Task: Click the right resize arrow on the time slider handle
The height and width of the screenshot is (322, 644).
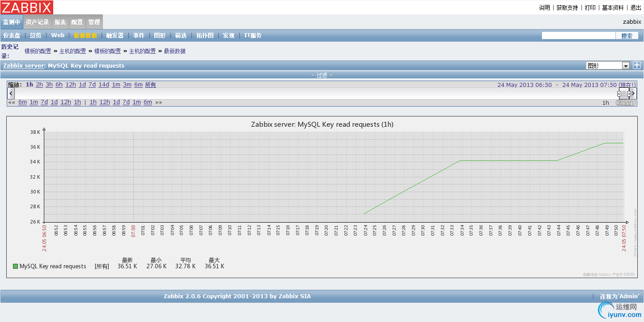Action: (x=629, y=94)
